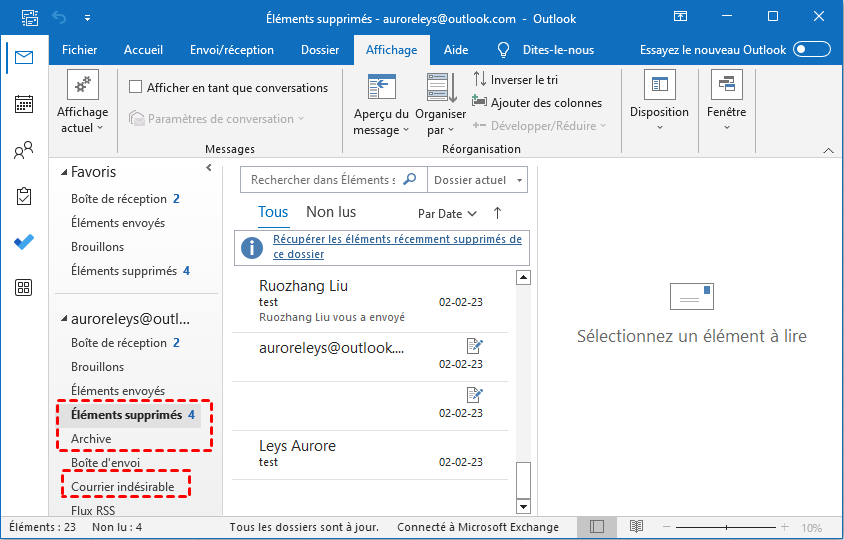Select the Affichage tab
This screenshot has height=540, width=844.
(392, 50)
